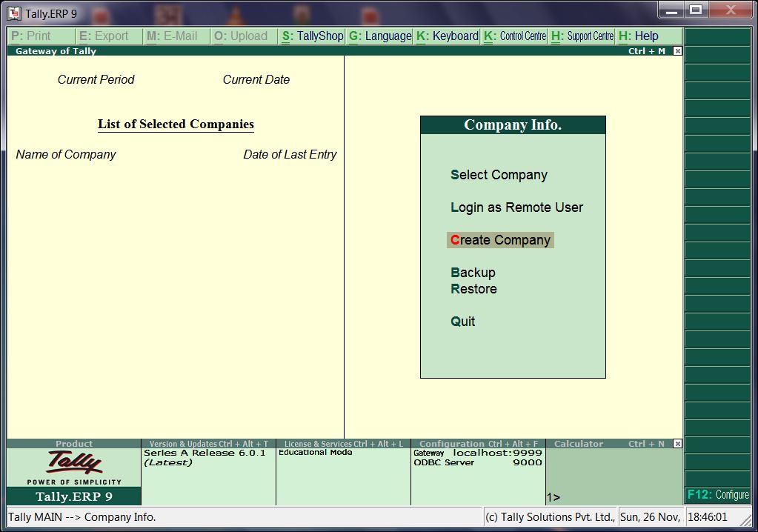This screenshot has height=532, width=758.
Task: Choose Quit in Company Info menu
Action: click(x=462, y=322)
